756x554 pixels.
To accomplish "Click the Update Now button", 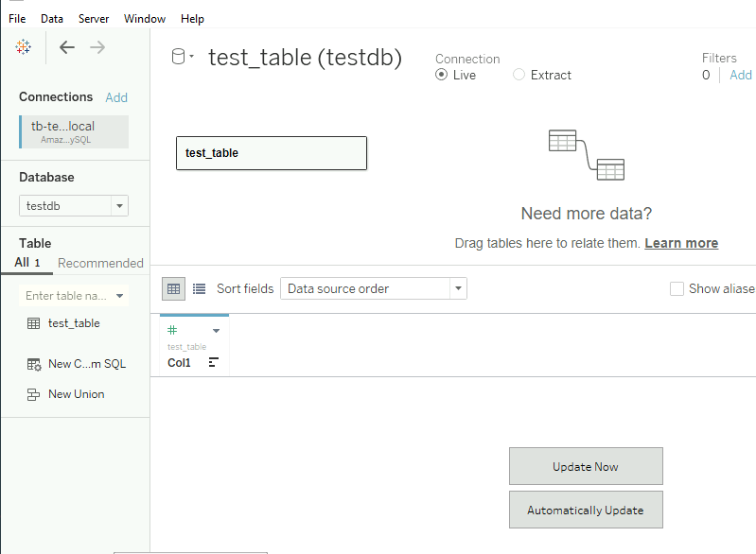I will [586, 466].
